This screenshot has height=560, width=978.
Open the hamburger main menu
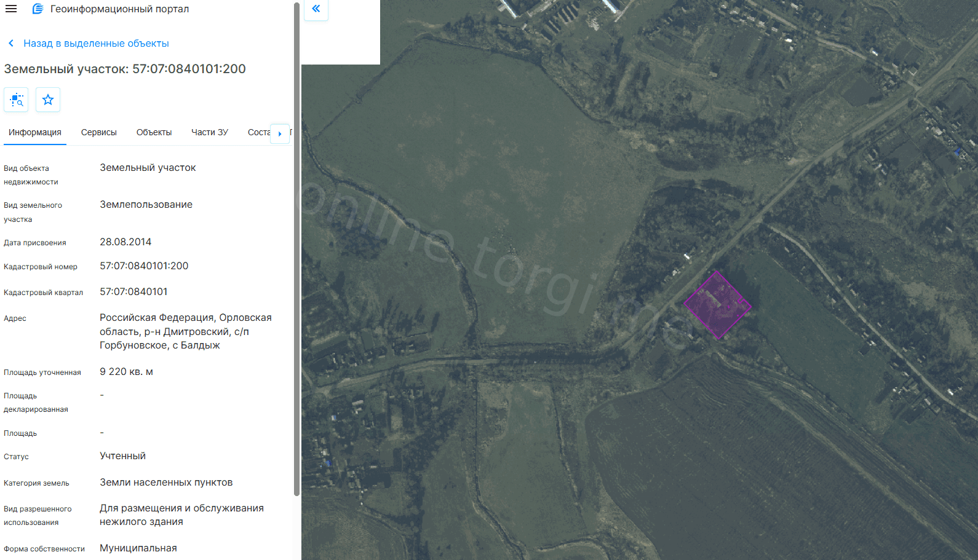coord(11,9)
